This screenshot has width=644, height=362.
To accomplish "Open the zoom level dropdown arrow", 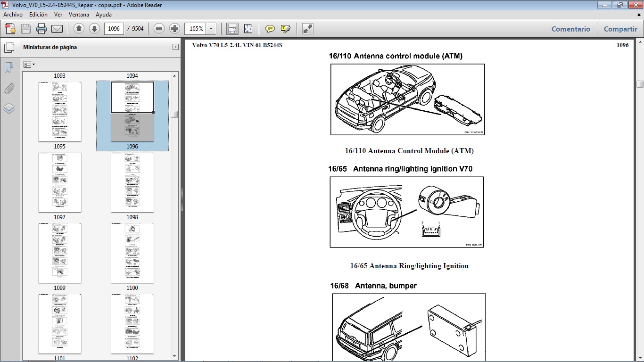I will (211, 29).
